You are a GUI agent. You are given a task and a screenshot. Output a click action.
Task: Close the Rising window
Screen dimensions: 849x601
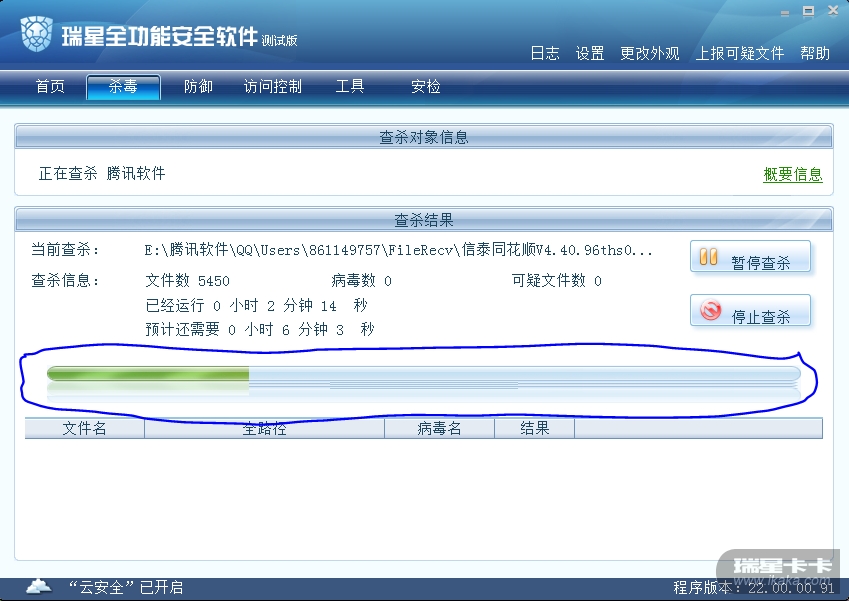(833, 10)
